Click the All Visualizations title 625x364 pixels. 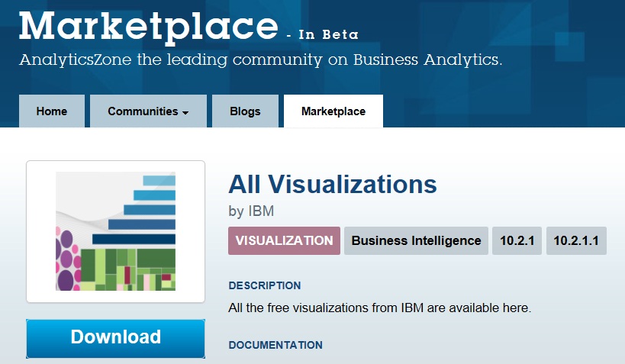tap(332, 185)
